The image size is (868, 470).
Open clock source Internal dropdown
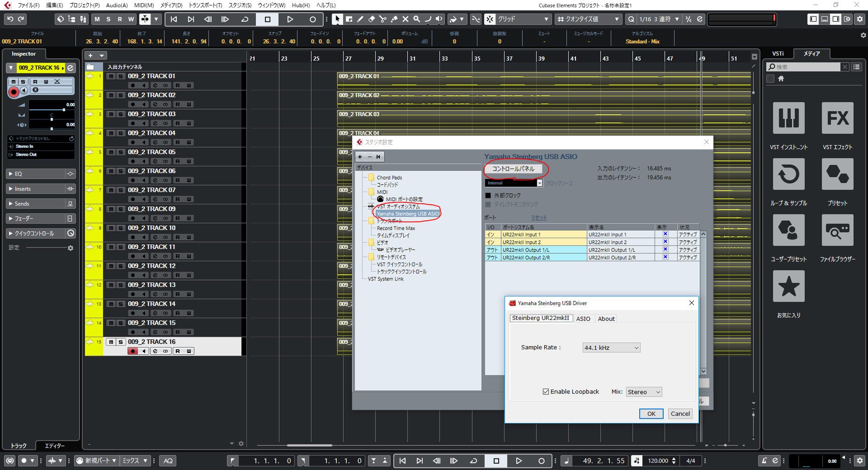[x=513, y=183]
